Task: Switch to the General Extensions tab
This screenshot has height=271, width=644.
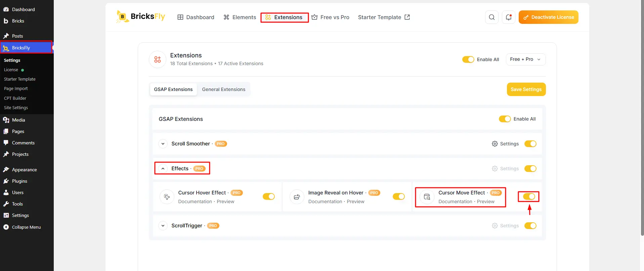Action: pos(224,89)
